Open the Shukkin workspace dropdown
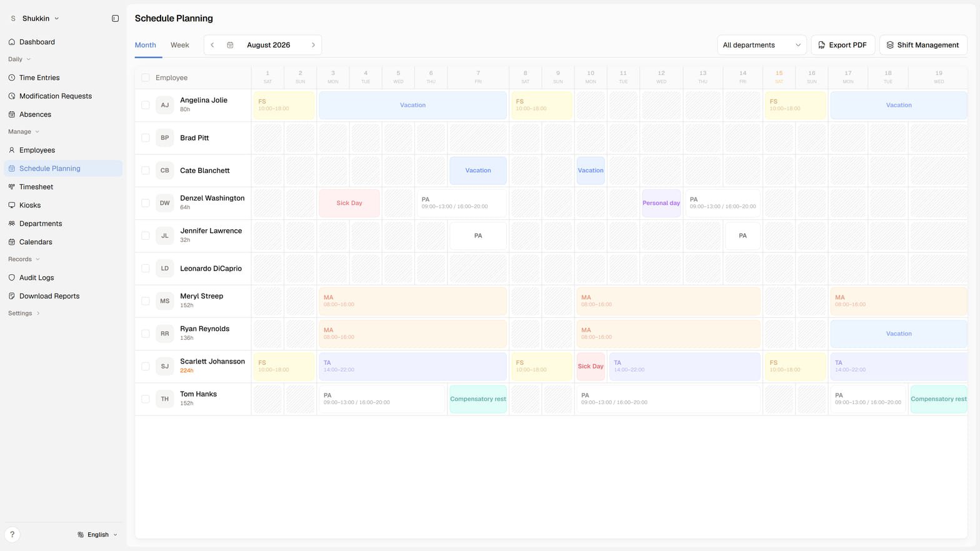980x551 pixels. click(35, 19)
